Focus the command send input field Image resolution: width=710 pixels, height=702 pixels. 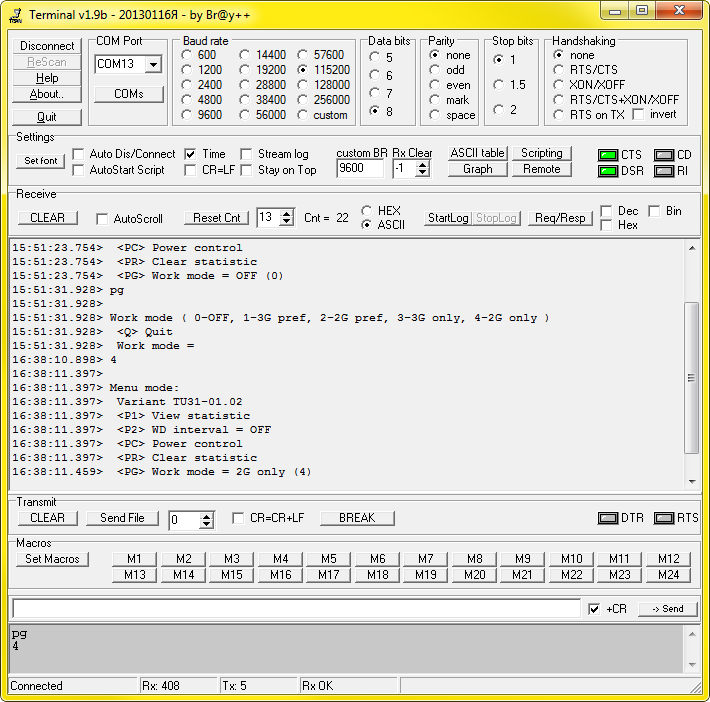click(296, 609)
